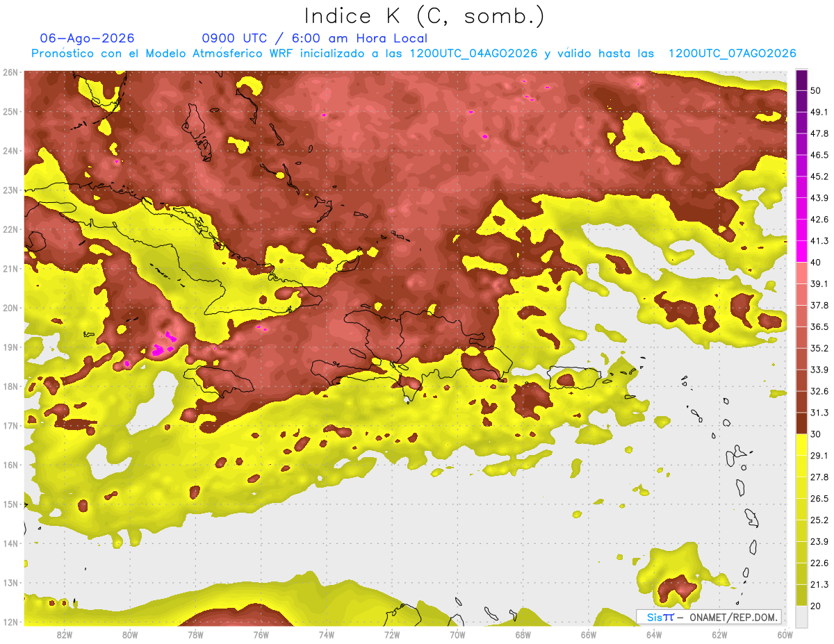Select the date text '06-Ago-2026'
834x644 pixels.
[88, 38]
